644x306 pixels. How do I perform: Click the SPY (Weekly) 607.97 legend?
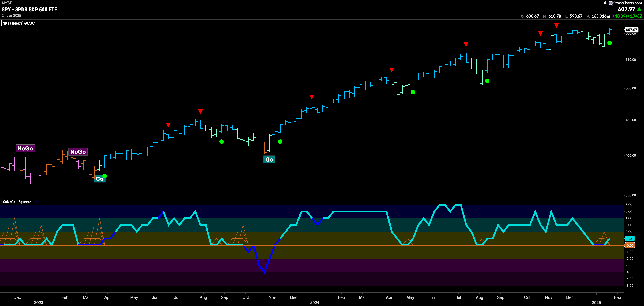19,23
